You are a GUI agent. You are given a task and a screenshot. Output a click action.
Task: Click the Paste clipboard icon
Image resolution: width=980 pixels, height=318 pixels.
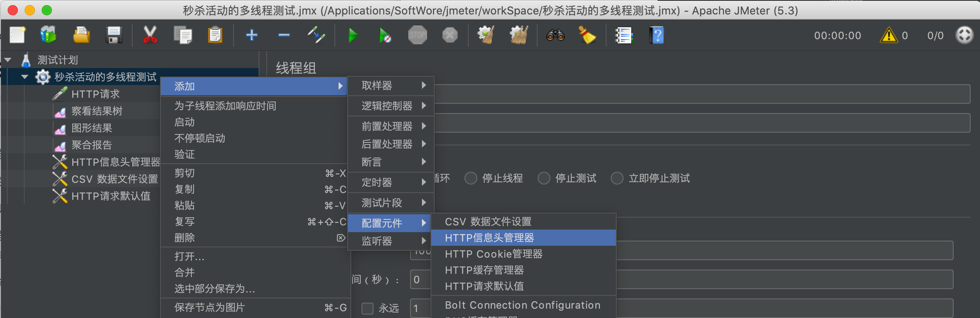click(215, 35)
